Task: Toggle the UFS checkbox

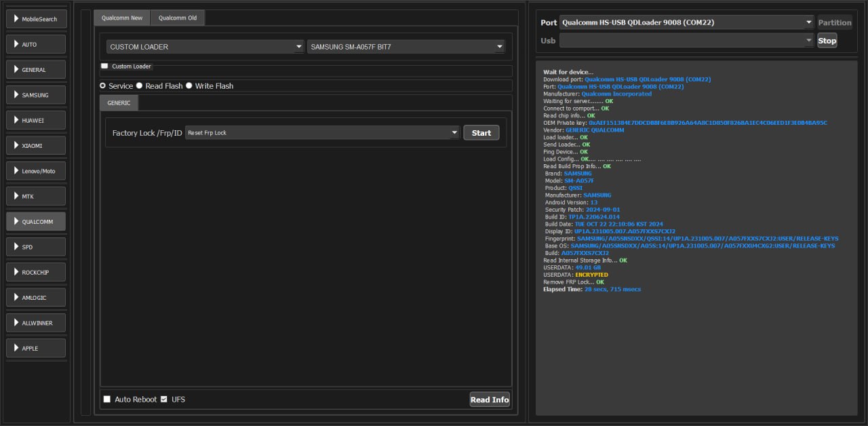Action: (x=163, y=400)
